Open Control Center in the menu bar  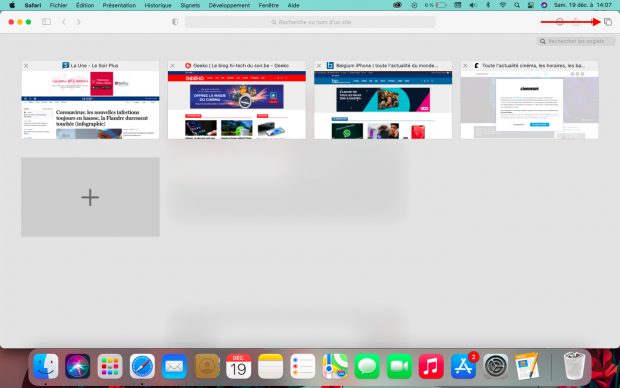[531, 5]
